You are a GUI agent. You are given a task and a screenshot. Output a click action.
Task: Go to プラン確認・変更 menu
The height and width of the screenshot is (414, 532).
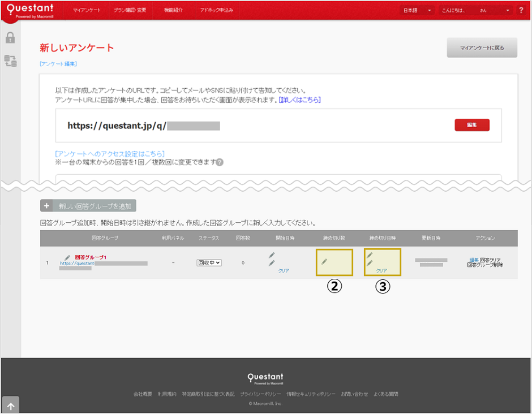coord(130,10)
